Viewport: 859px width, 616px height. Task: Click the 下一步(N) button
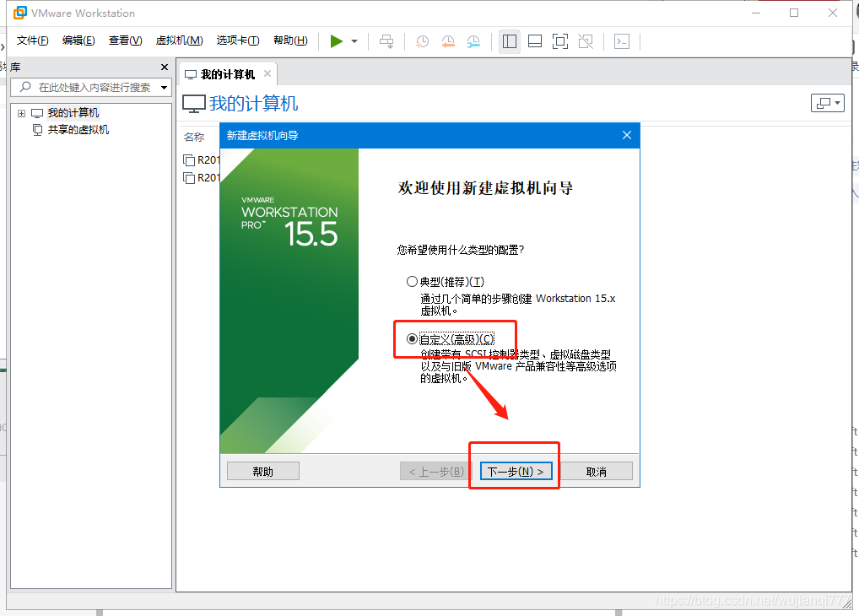point(513,471)
